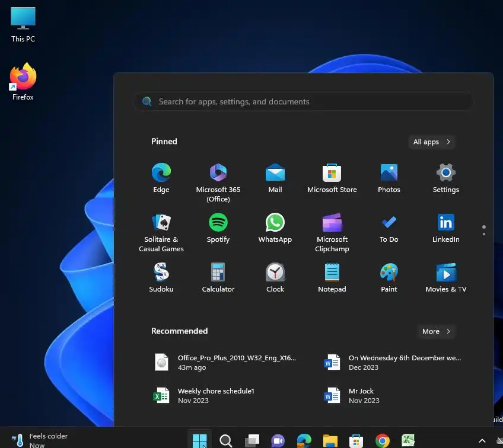Open Solitaire & Casual Games

[161, 232]
